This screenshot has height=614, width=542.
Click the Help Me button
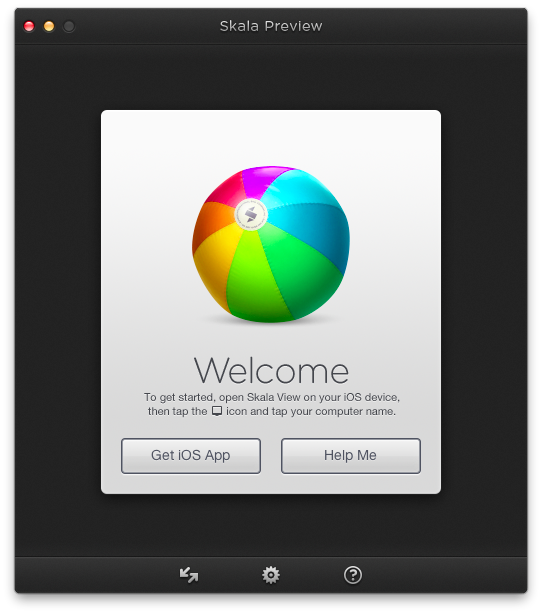(x=350, y=456)
